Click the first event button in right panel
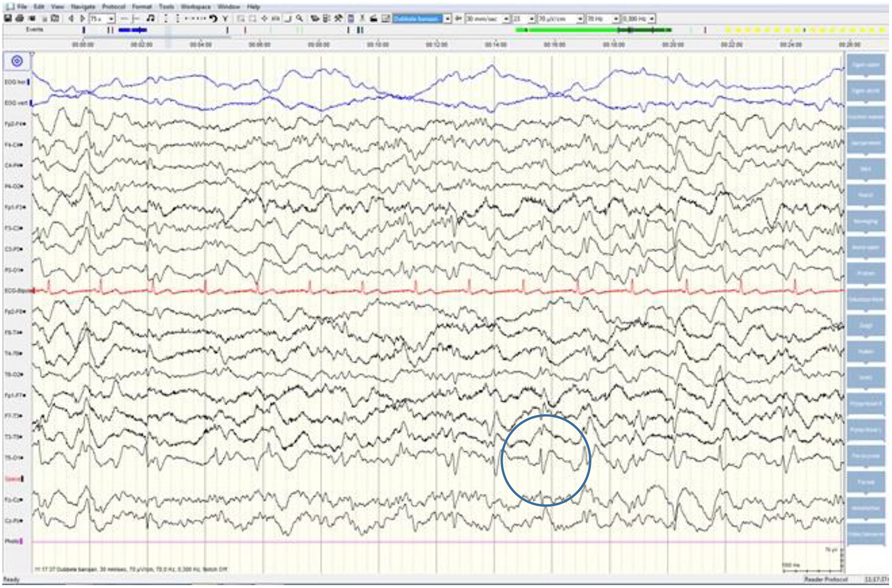 [866, 65]
